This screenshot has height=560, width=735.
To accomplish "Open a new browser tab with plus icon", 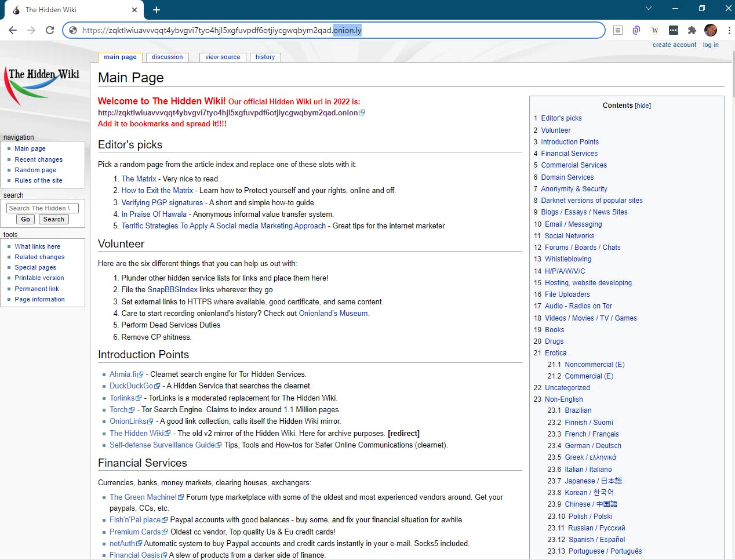I will click(x=157, y=10).
